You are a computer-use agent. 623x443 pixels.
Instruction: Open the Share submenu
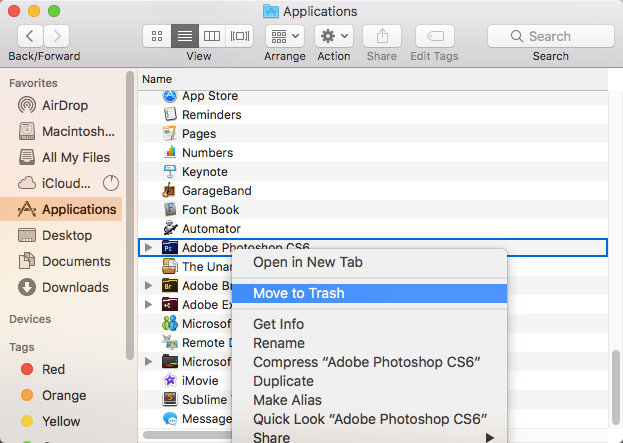click(370, 437)
